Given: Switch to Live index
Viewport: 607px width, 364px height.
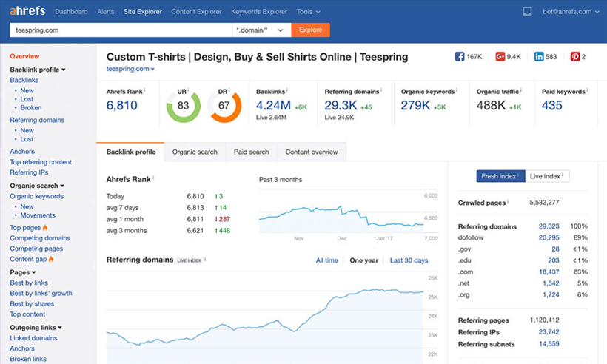Looking at the screenshot, I should 547,176.
